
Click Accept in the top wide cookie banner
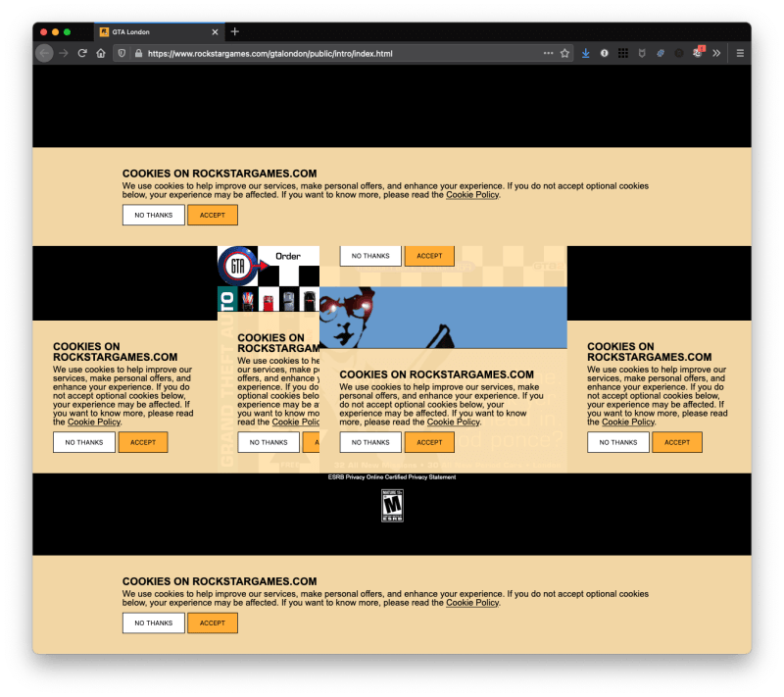(213, 215)
